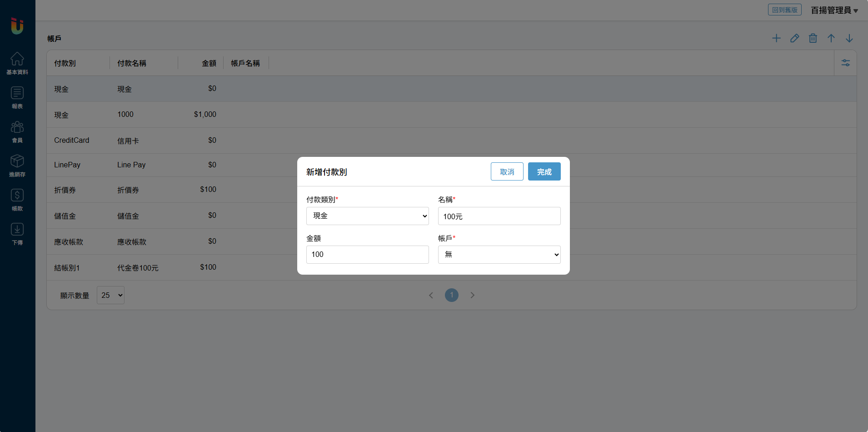
Task: Click the pencil edit icon
Action: point(794,38)
